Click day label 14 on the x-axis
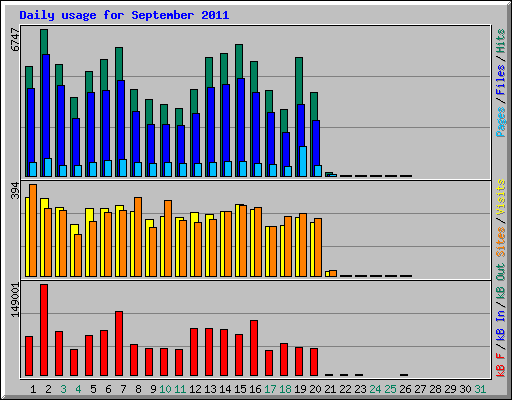Image resolution: width=512 pixels, height=400 pixels. pos(225,389)
